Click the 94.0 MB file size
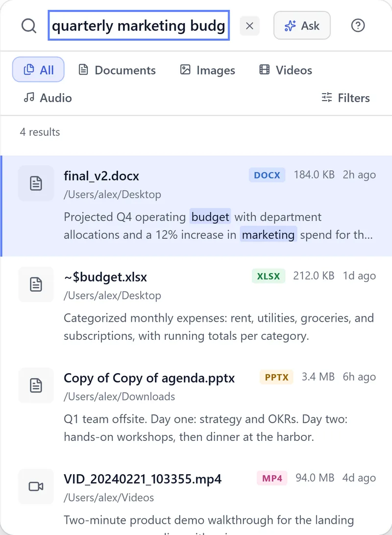Image resolution: width=392 pixels, height=535 pixels. click(315, 478)
